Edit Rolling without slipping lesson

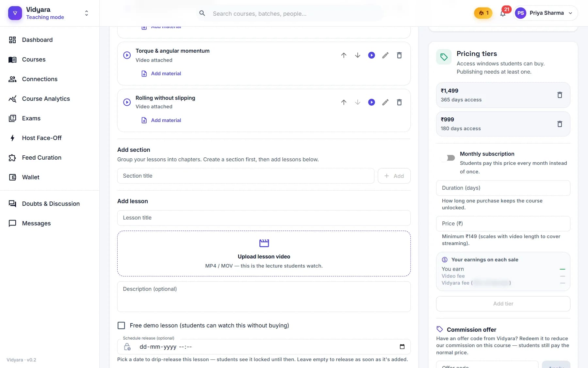click(x=385, y=102)
